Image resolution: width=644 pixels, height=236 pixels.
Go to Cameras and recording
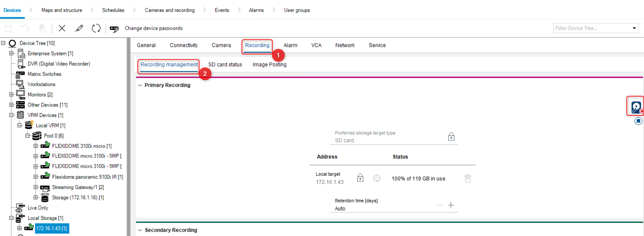tap(169, 10)
